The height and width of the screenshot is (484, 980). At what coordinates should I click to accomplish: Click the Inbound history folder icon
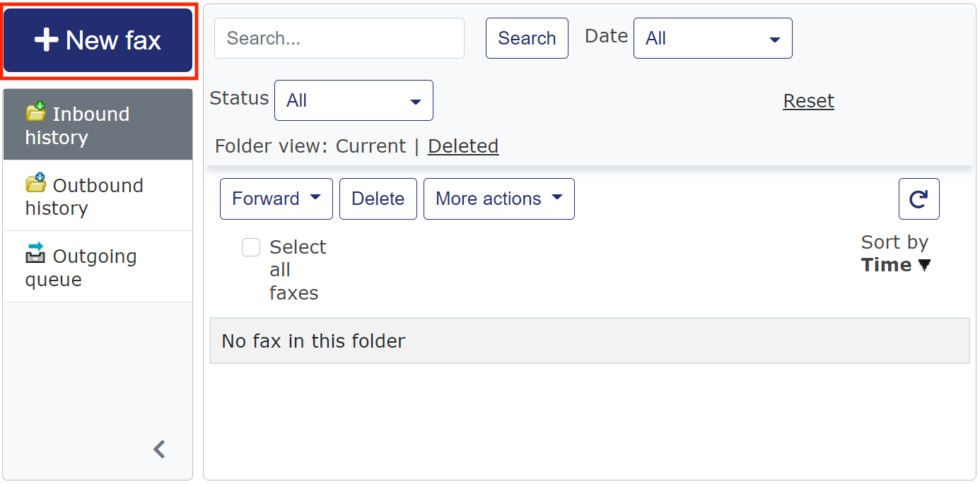35,112
